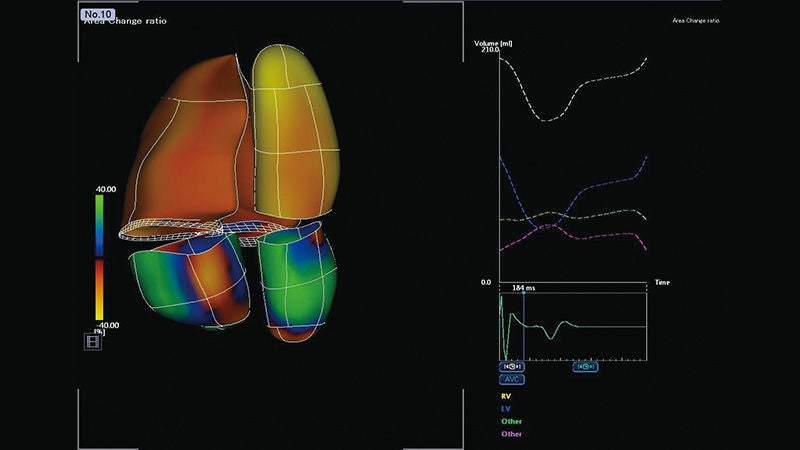Click the green-blue upper half of color scale
The image size is (800, 450).
99,226
